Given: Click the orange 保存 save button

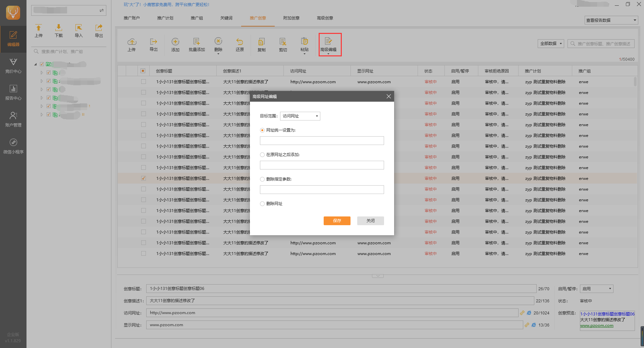Looking at the screenshot, I should [337, 221].
